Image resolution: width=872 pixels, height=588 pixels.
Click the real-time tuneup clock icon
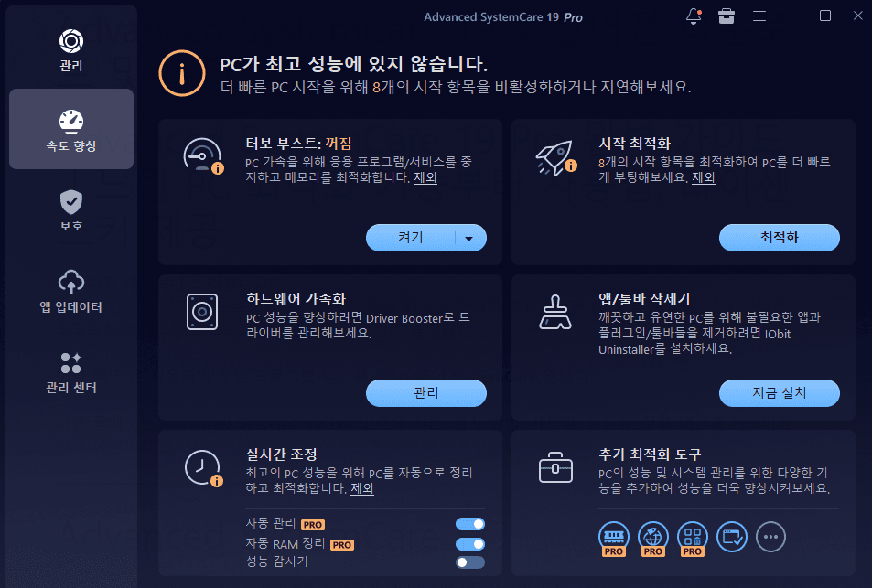click(203, 468)
